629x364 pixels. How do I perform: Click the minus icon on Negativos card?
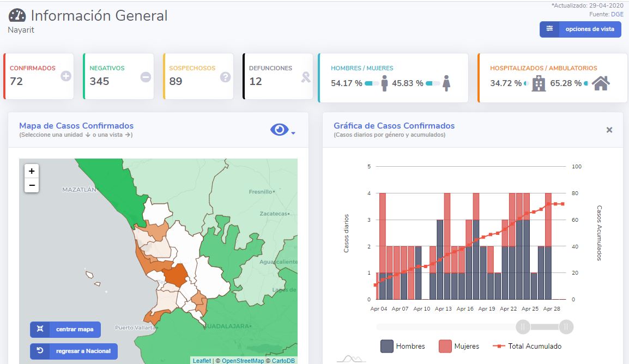point(146,77)
